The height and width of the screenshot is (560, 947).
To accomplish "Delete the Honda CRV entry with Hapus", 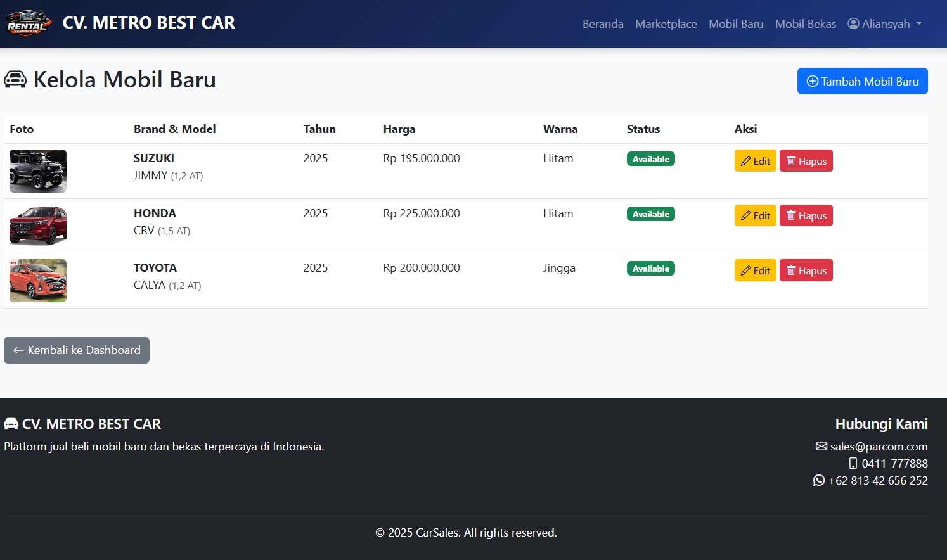I will coord(806,215).
